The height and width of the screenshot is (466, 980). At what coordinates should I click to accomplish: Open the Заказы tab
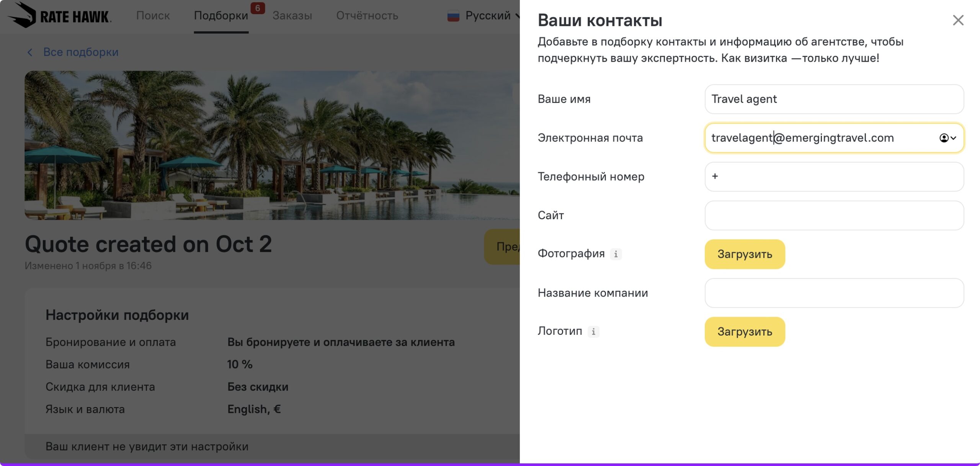(x=292, y=16)
